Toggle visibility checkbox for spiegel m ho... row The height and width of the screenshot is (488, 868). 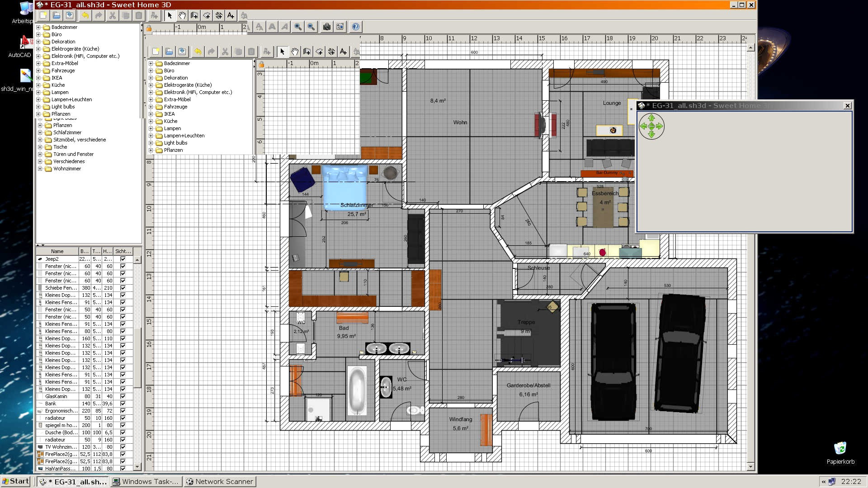(x=123, y=425)
